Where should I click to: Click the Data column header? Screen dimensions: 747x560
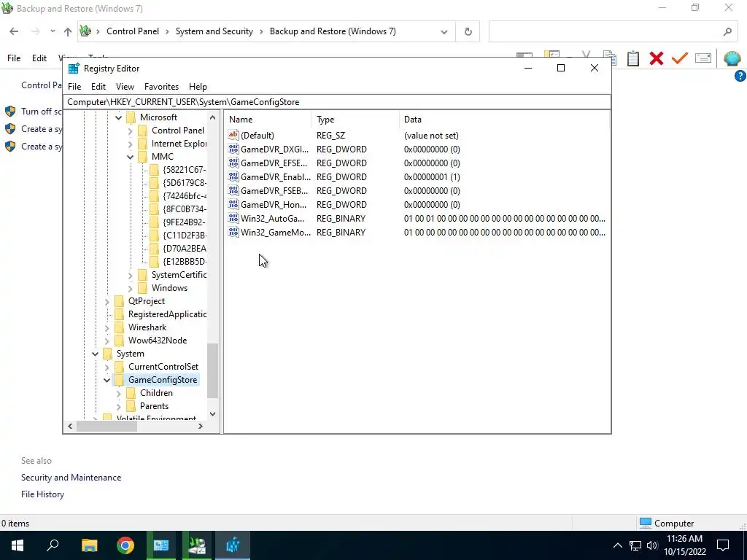coord(505,120)
